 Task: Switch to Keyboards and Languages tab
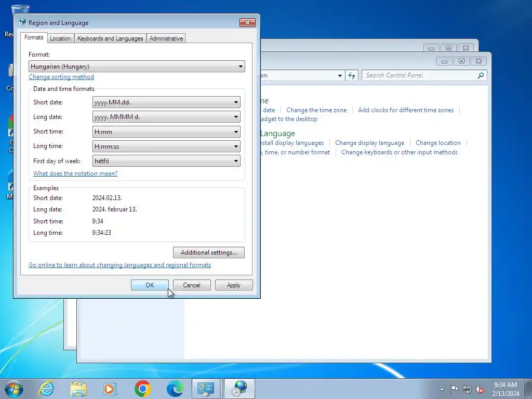[x=110, y=38]
